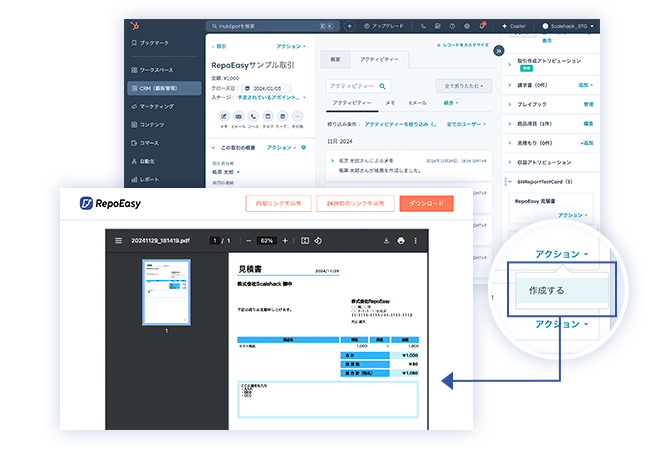Image resolution: width=660 pixels, height=449 pixels.
Task: Open マーケティング in the left sidebar
Action: (x=152, y=106)
